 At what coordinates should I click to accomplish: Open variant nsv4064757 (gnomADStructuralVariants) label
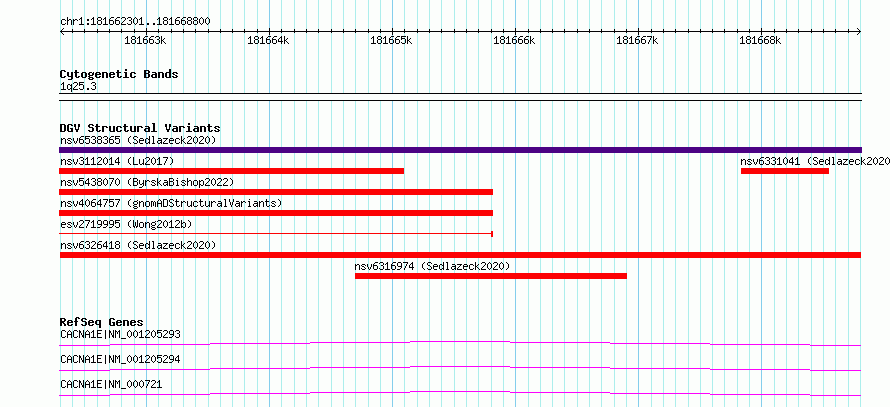171,203
